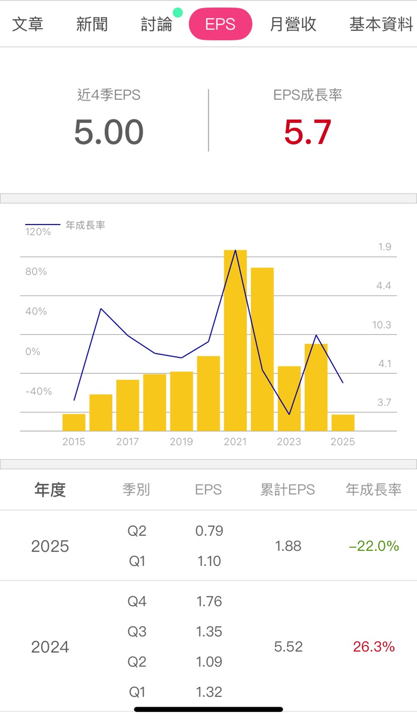
Task: Open the 基本資料 tab
Action: (x=381, y=24)
